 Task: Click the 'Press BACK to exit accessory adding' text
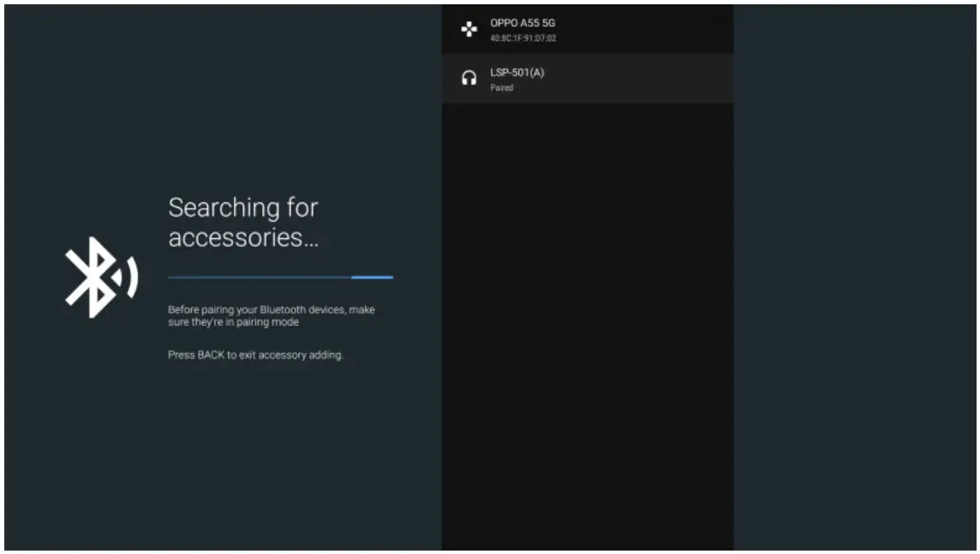(255, 354)
